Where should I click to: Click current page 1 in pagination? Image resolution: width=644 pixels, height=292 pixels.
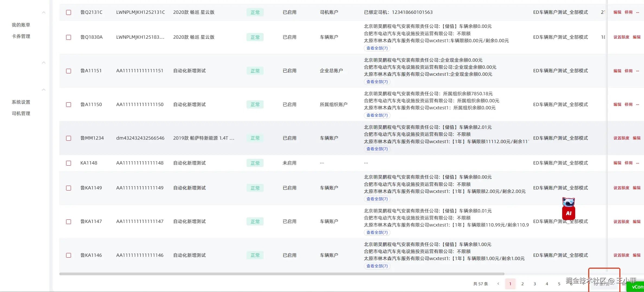[510, 284]
